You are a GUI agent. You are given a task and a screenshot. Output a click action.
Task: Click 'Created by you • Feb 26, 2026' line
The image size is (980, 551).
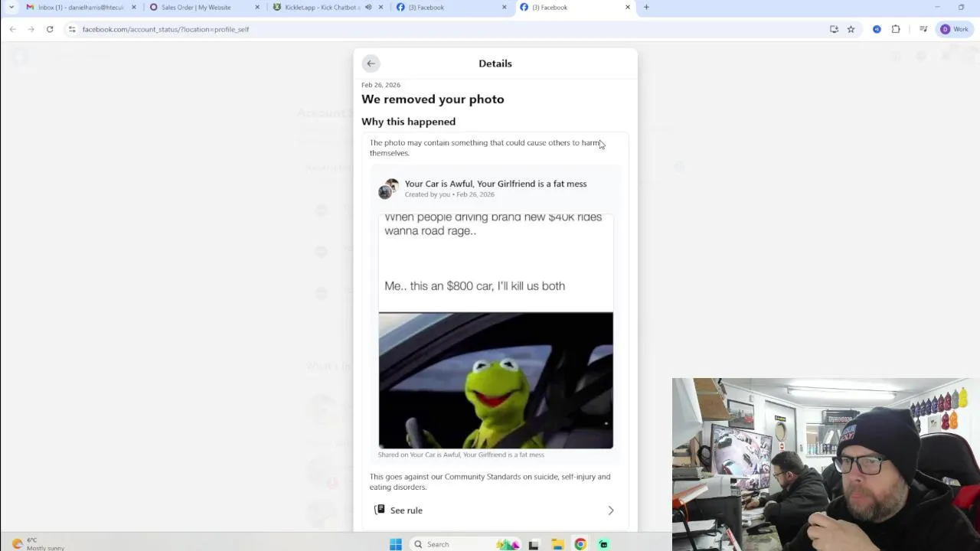[x=449, y=194]
